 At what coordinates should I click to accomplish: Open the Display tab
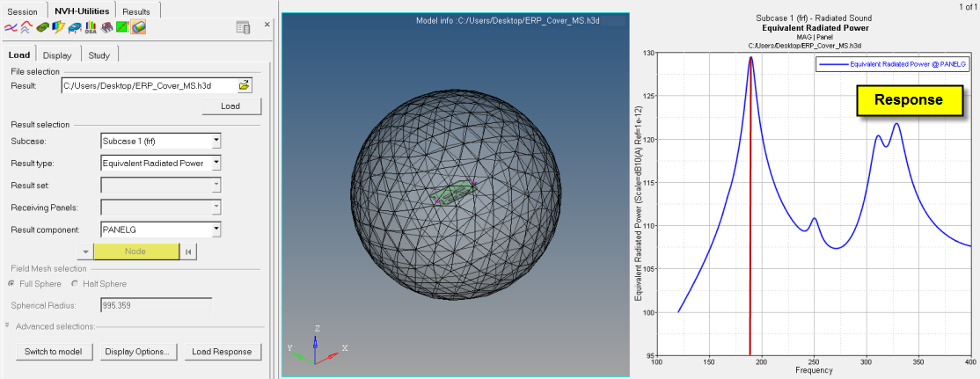tap(56, 55)
